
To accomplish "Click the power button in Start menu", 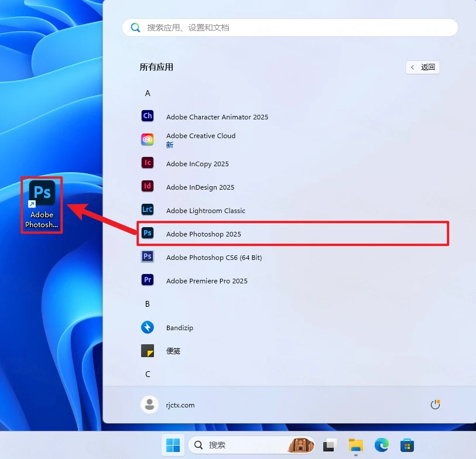I will [x=434, y=405].
